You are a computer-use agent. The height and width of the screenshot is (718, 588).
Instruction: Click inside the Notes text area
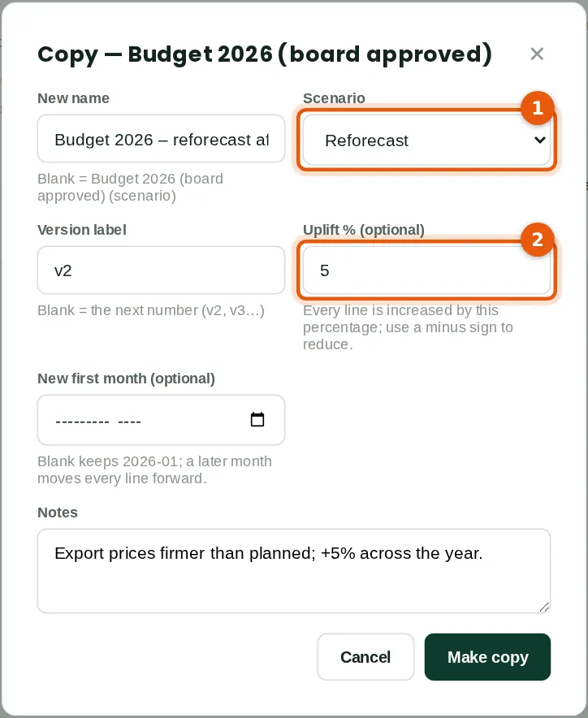click(294, 571)
